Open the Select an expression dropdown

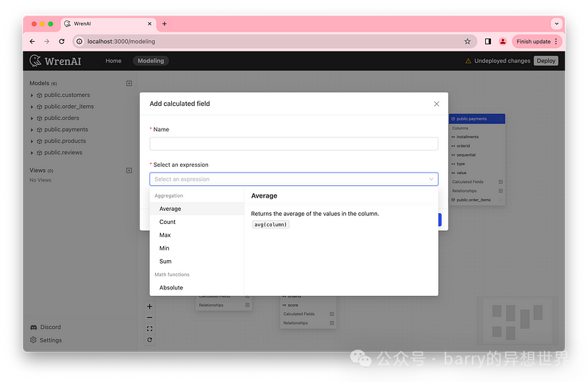pyautogui.click(x=293, y=179)
